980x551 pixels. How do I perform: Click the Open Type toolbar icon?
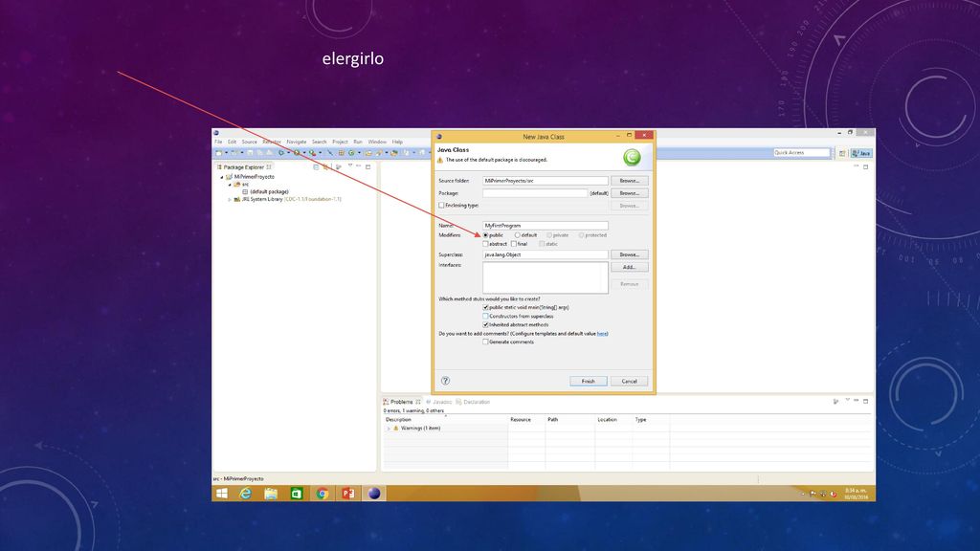(368, 153)
